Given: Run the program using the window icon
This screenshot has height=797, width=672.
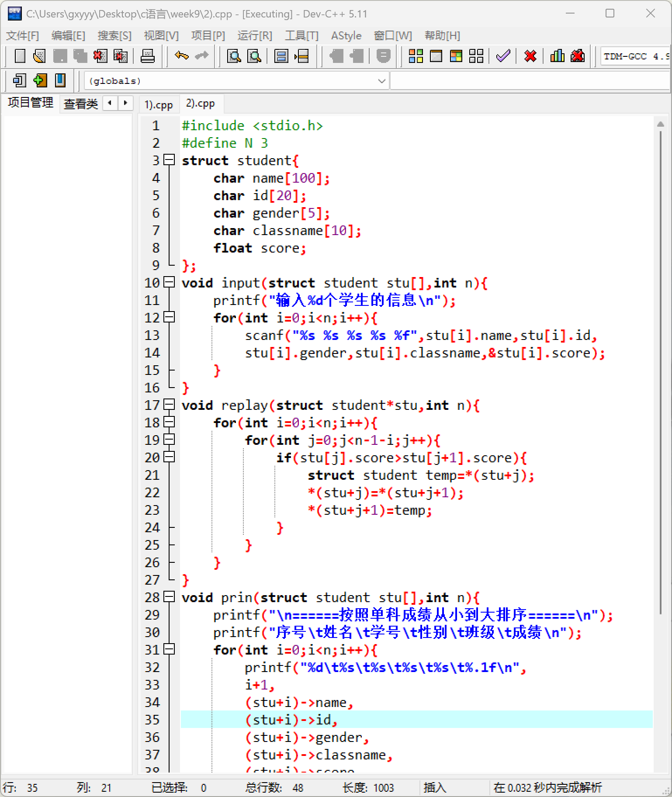Looking at the screenshot, I should tap(436, 56).
